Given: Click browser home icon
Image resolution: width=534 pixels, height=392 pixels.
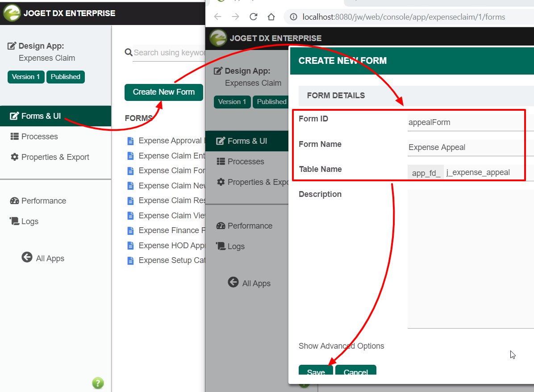Looking at the screenshot, I should (x=271, y=17).
